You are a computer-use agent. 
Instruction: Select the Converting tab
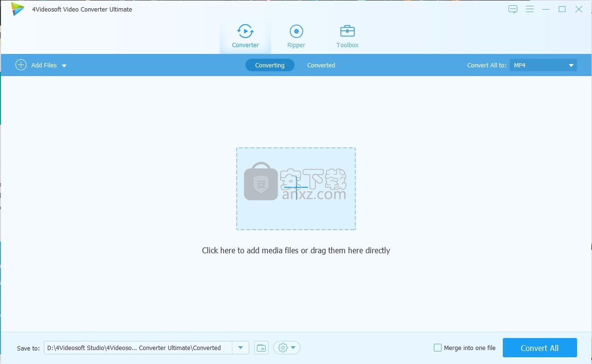pyautogui.click(x=270, y=65)
